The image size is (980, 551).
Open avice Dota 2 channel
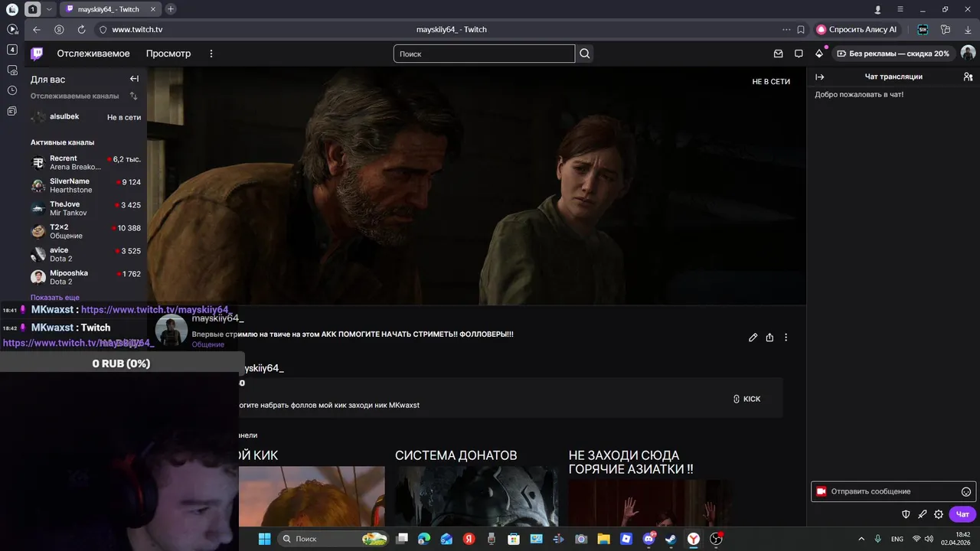86,255
